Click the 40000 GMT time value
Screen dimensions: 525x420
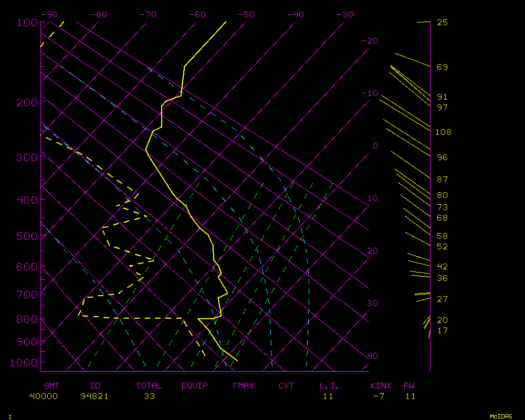(44, 396)
